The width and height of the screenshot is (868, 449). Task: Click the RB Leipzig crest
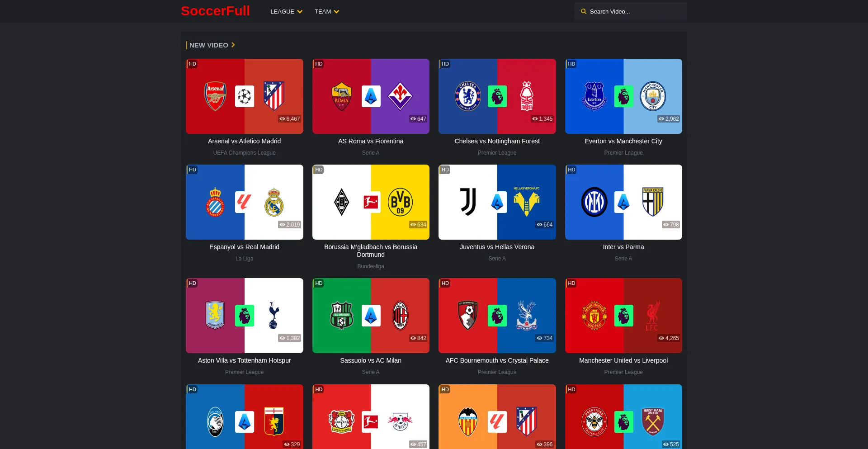pyautogui.click(x=400, y=422)
